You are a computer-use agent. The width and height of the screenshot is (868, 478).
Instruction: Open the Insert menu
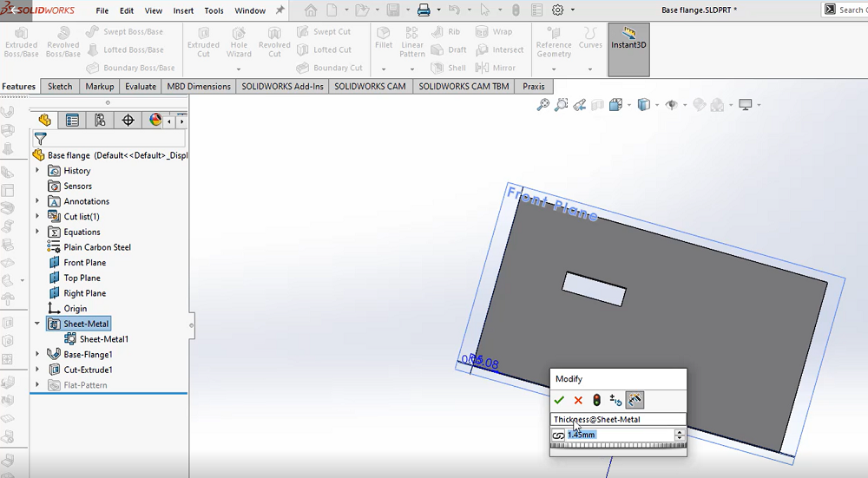(183, 10)
